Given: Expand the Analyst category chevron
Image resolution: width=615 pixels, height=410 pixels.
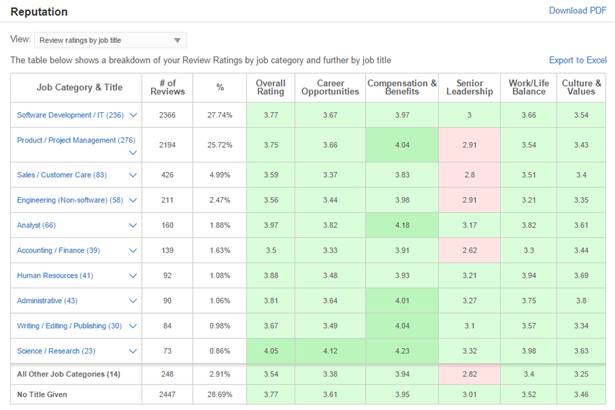Looking at the screenshot, I should point(133,225).
